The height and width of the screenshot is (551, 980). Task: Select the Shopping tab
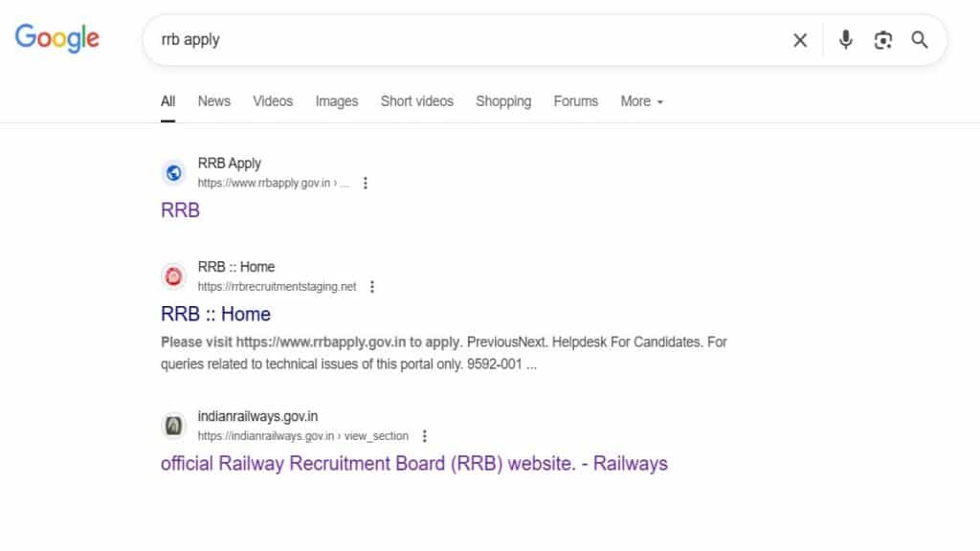coord(503,101)
